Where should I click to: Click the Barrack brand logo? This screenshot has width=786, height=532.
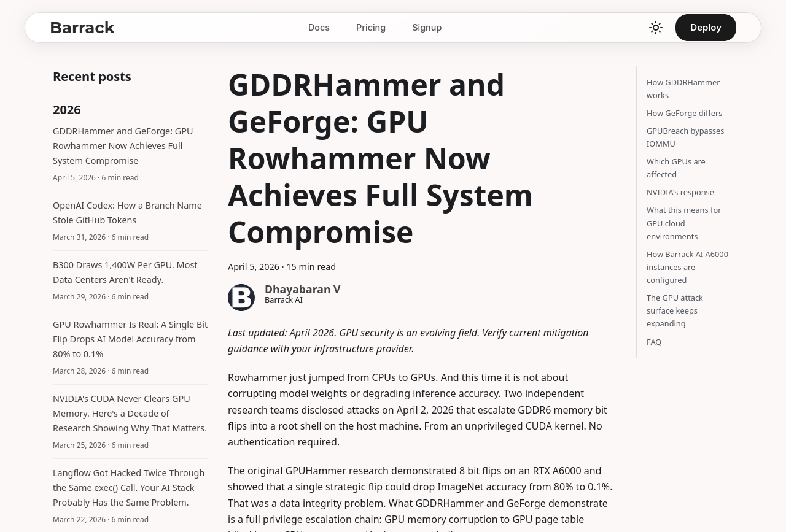tap(82, 28)
